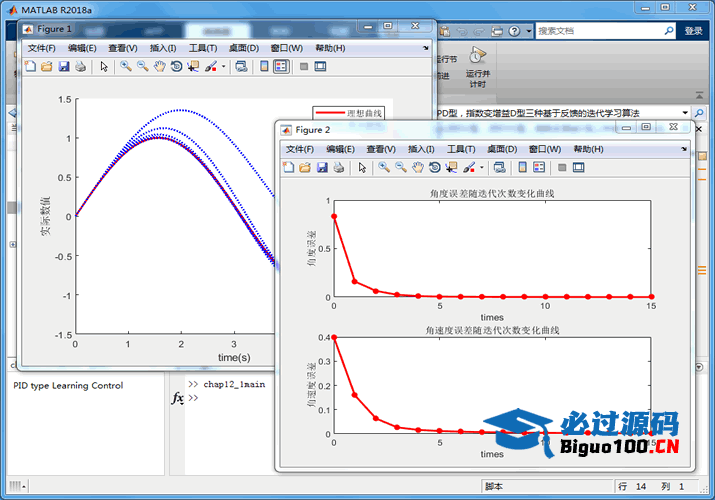
Task: Click dock arrow at Figure 2 menu bar end
Action: 684,149
